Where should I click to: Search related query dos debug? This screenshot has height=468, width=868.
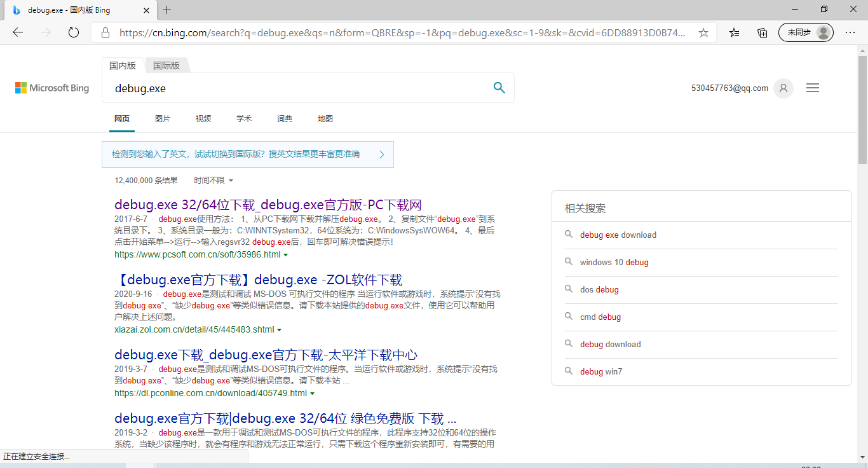599,289
